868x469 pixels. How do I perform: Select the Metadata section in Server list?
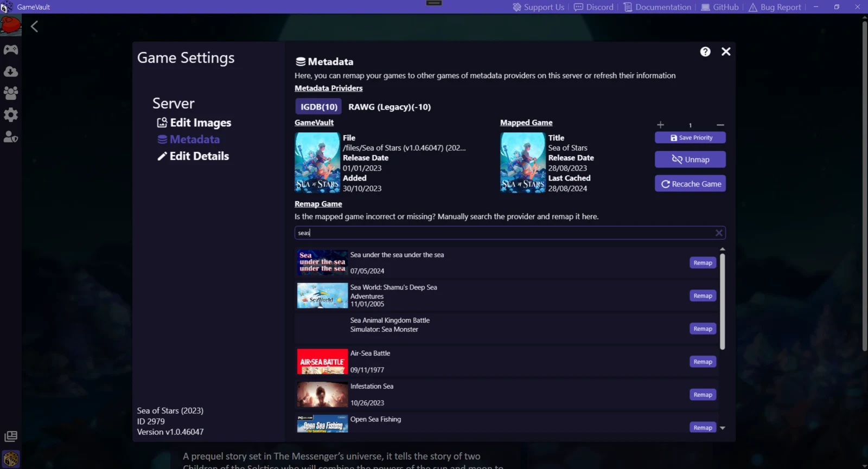pos(189,139)
